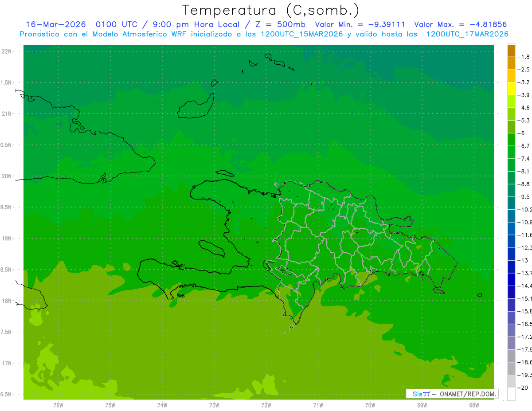Click the "1200UTC_17MAR2026" valid-until time text

pos(467,34)
